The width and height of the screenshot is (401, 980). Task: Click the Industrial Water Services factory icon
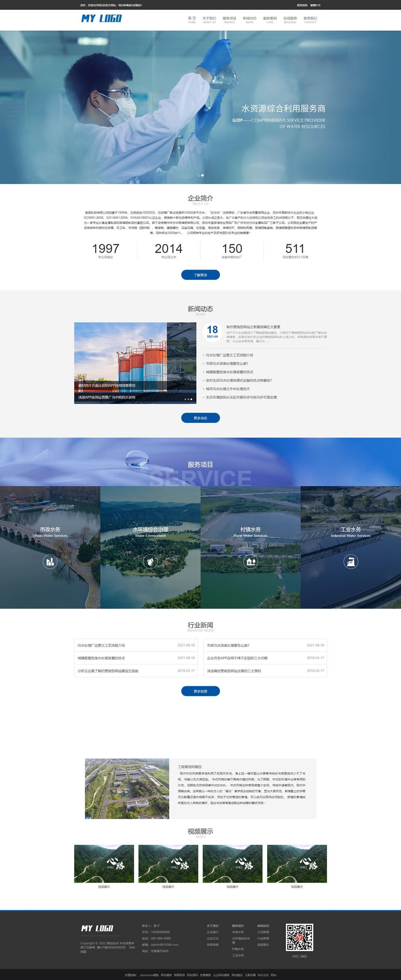[350, 561]
